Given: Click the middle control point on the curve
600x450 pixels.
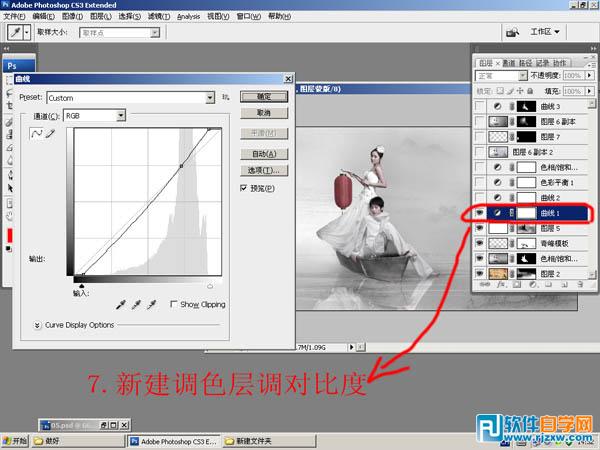Looking at the screenshot, I should point(181,166).
